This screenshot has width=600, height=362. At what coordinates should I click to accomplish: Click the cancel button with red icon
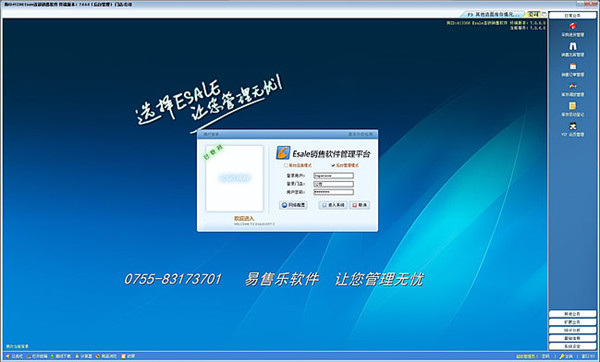pos(359,205)
